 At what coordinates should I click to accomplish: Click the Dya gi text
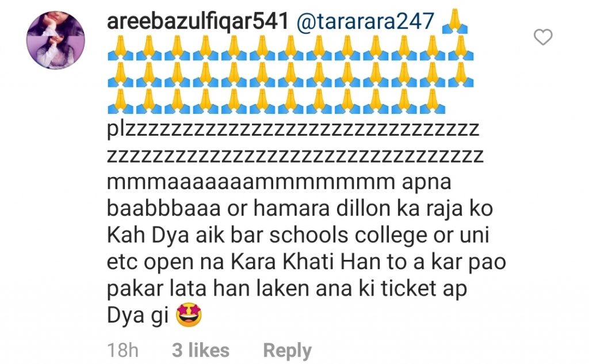pos(138,316)
